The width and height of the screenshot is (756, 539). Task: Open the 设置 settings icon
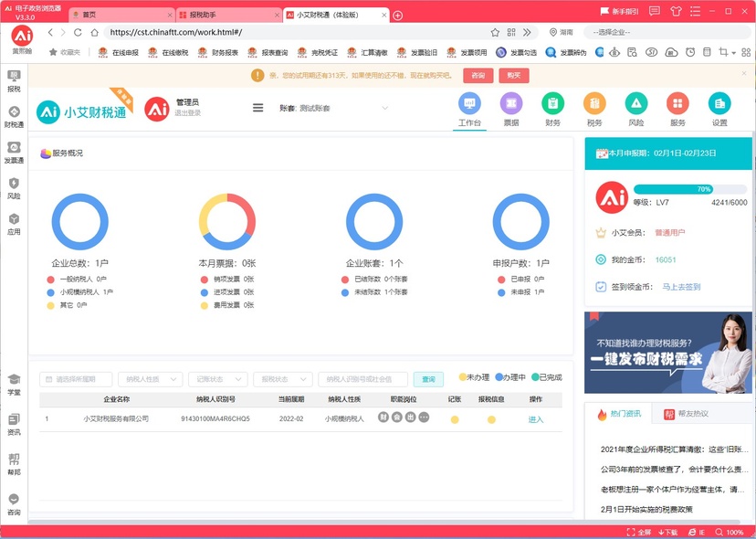(x=719, y=104)
